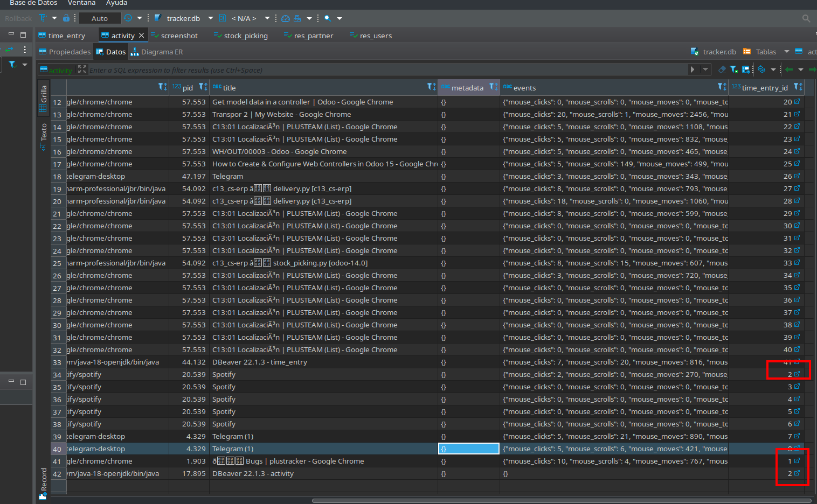The image size is (817, 504).
Task: Maximize the lower left sidebar panel
Action: [23, 382]
